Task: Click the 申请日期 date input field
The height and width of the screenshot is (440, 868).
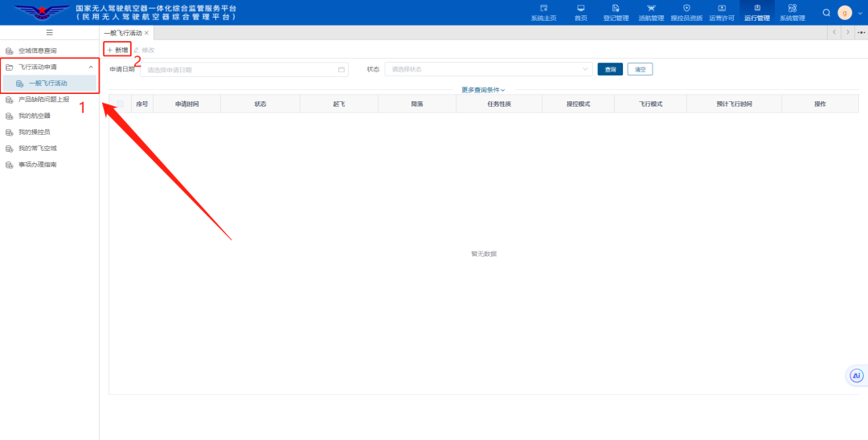Action: [241, 70]
